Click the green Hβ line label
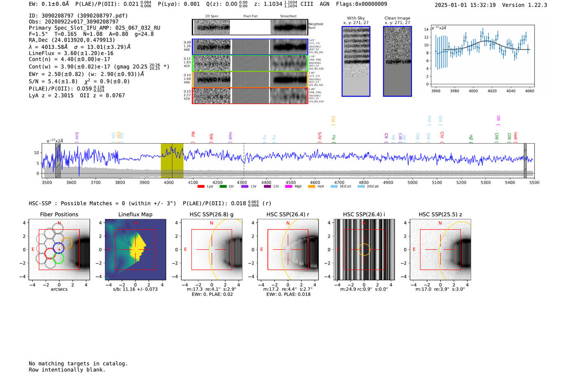 click(471, 138)
